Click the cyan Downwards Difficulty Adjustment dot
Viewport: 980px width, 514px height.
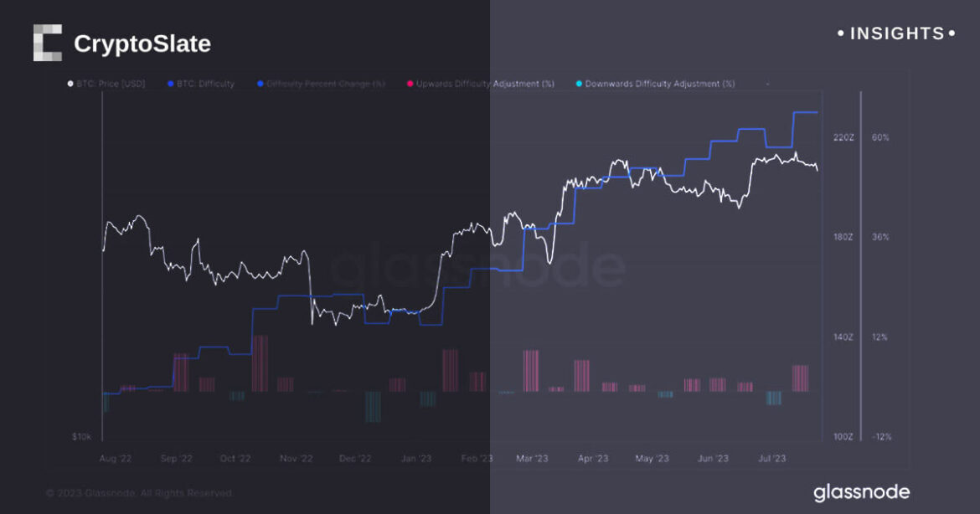point(579,84)
